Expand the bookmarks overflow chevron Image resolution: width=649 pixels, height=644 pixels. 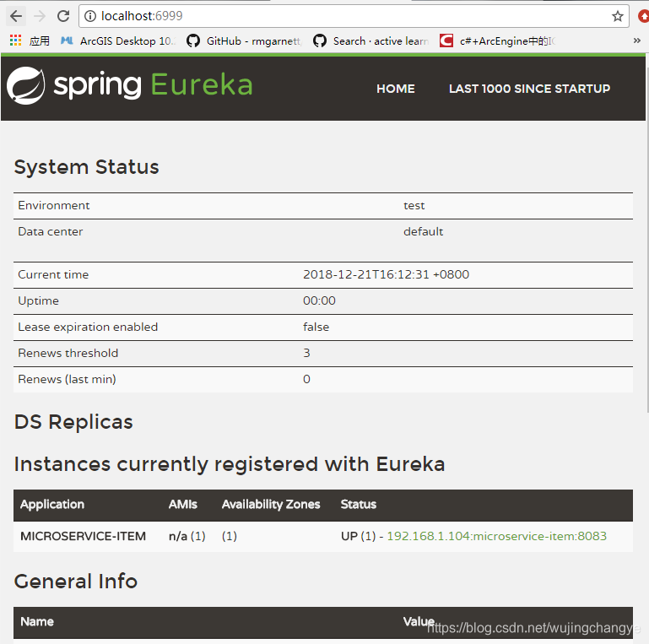point(636,41)
